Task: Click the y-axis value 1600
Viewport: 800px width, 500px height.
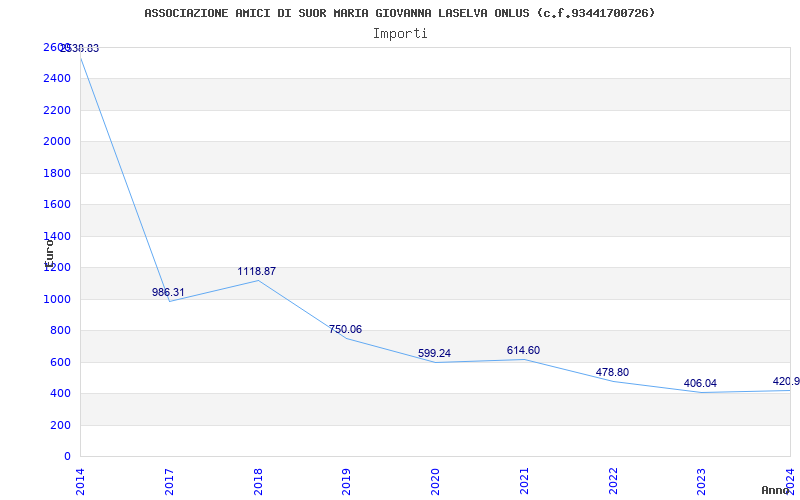Action: point(57,205)
